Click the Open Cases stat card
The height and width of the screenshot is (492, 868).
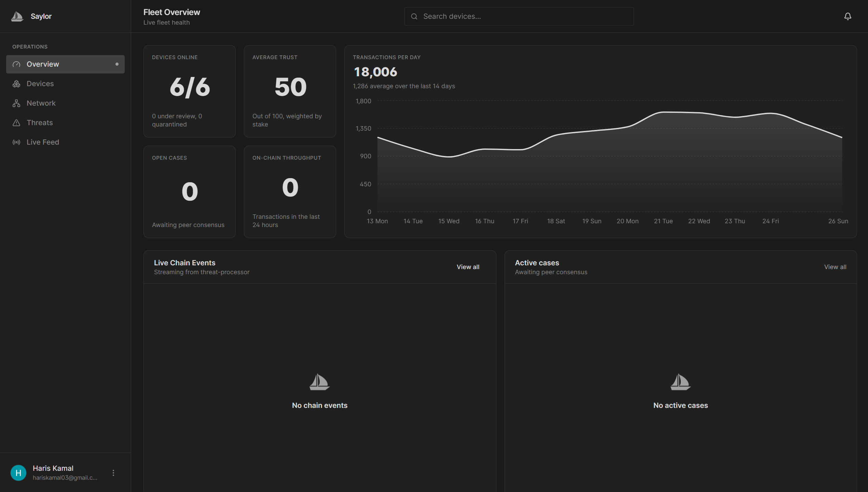(x=190, y=192)
